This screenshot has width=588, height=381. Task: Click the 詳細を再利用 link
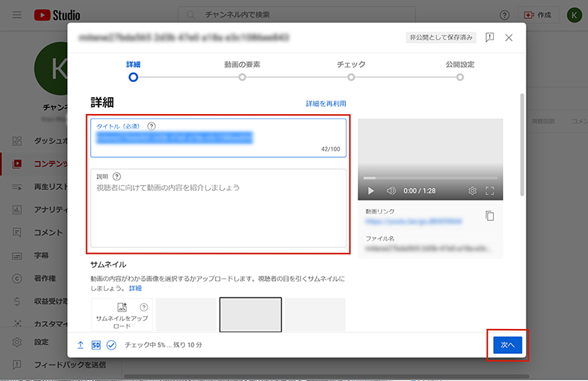tap(325, 104)
